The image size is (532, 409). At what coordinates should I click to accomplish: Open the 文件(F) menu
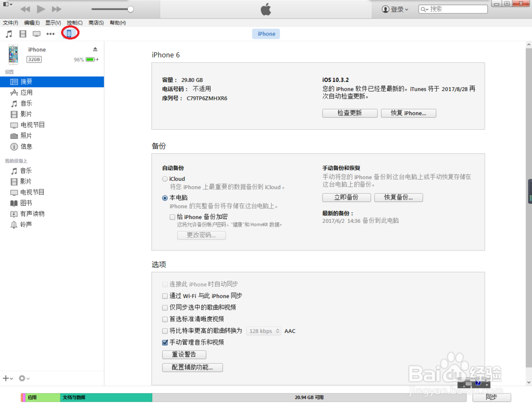click(x=11, y=23)
